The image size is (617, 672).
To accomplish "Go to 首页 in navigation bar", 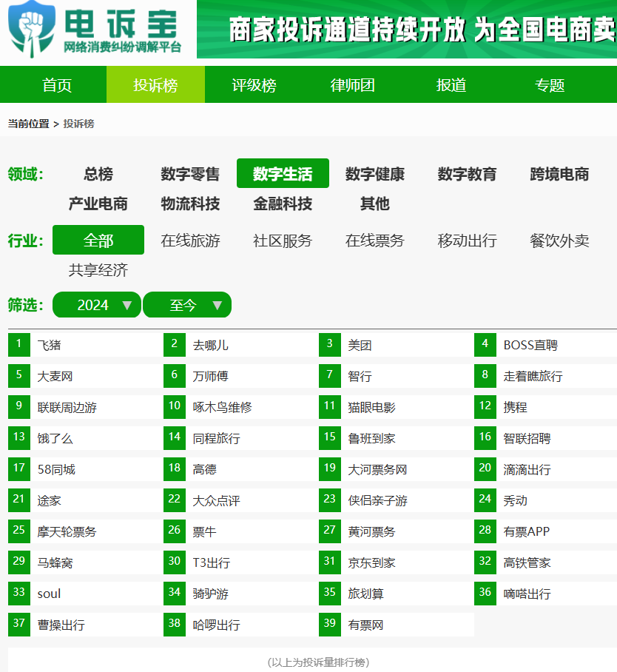I will pos(56,85).
